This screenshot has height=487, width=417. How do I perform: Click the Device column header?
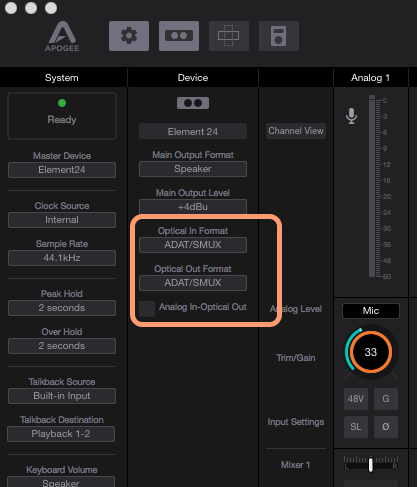pyautogui.click(x=193, y=78)
